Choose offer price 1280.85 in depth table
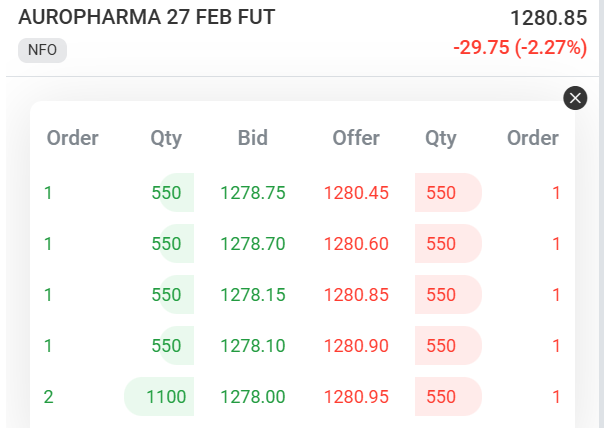Viewport: 604px width, 428px height. point(356,294)
